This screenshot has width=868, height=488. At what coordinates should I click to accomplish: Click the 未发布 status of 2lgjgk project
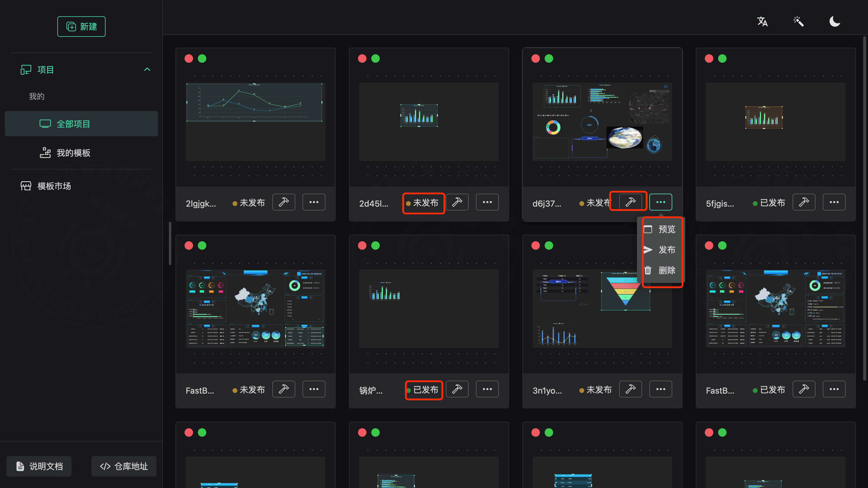click(249, 203)
